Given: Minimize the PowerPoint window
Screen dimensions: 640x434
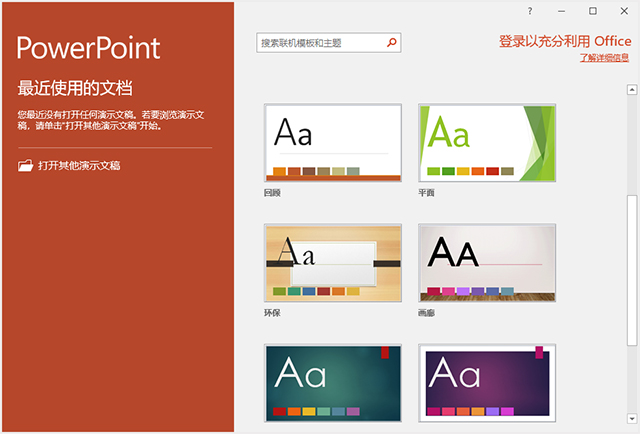Looking at the screenshot, I should point(562,11).
